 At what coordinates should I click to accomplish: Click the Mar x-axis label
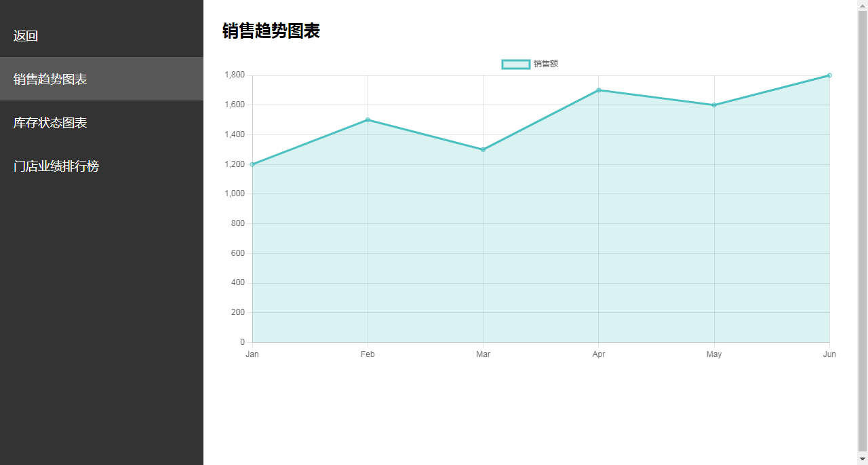(483, 354)
